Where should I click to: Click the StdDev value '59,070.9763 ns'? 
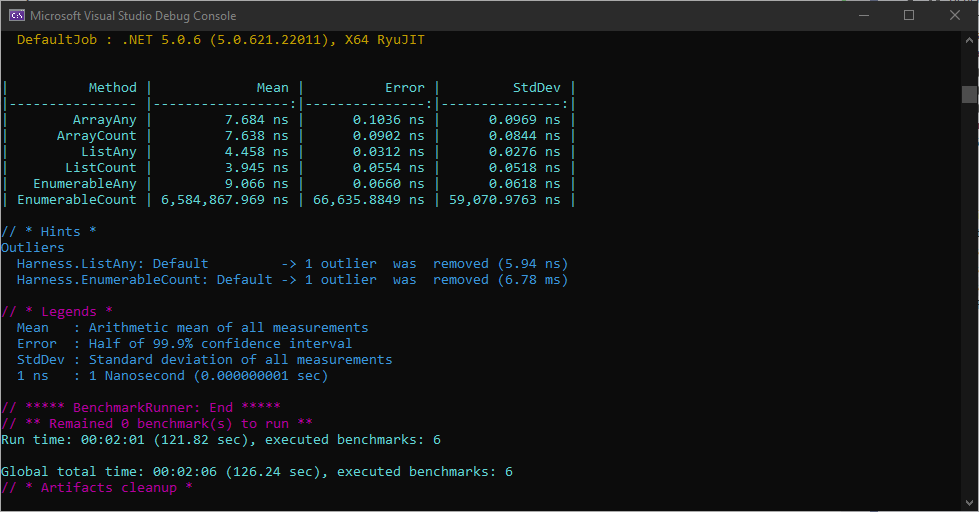click(x=504, y=200)
